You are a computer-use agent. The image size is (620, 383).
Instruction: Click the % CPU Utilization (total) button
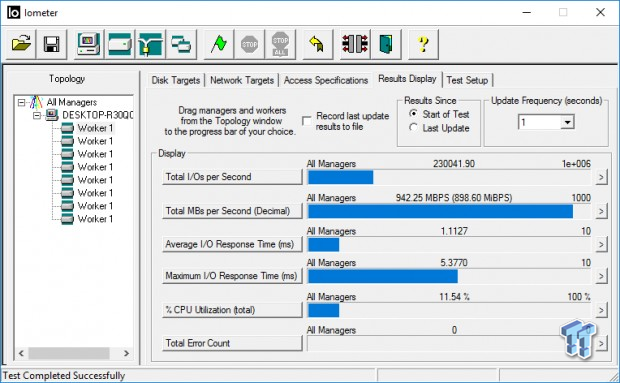tap(232, 310)
